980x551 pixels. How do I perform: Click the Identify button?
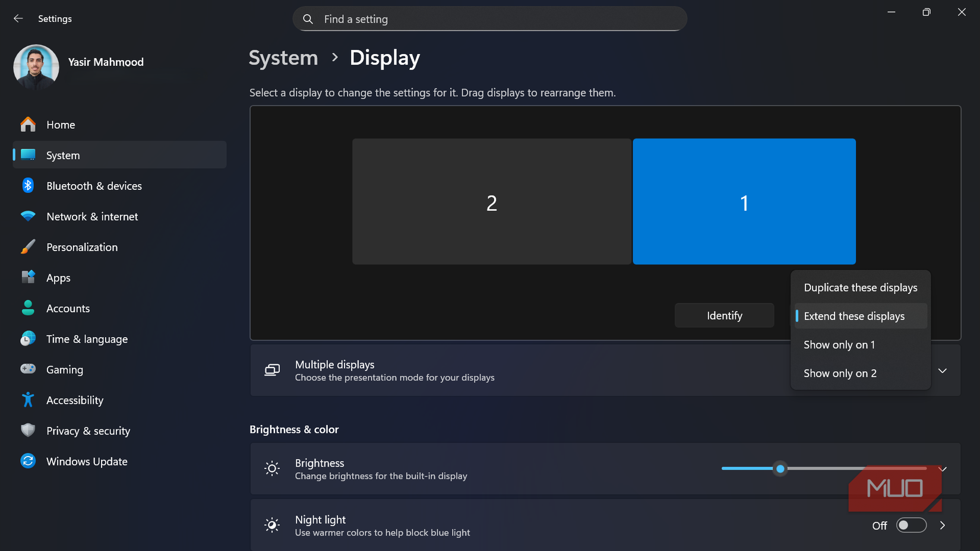click(724, 315)
